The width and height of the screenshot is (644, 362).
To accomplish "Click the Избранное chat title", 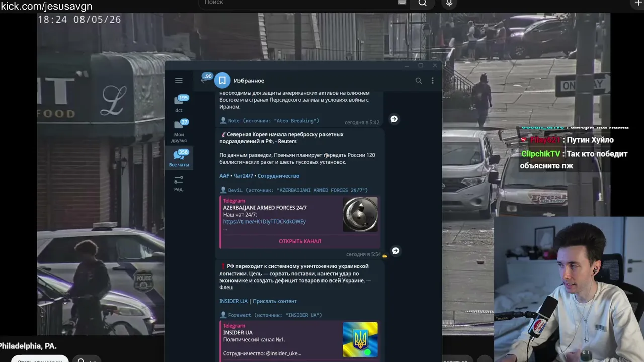I will [x=249, y=81].
